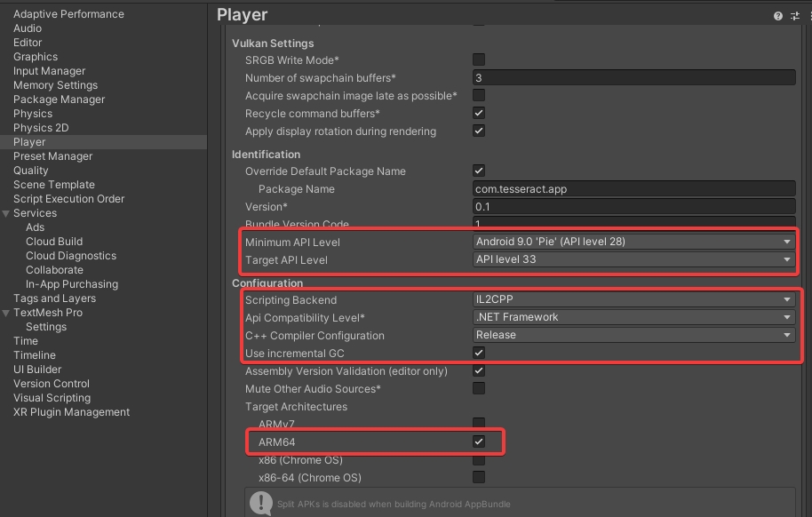Enable Mute Other Audio Sources checkbox
This screenshot has width=812, height=517.
479,389
